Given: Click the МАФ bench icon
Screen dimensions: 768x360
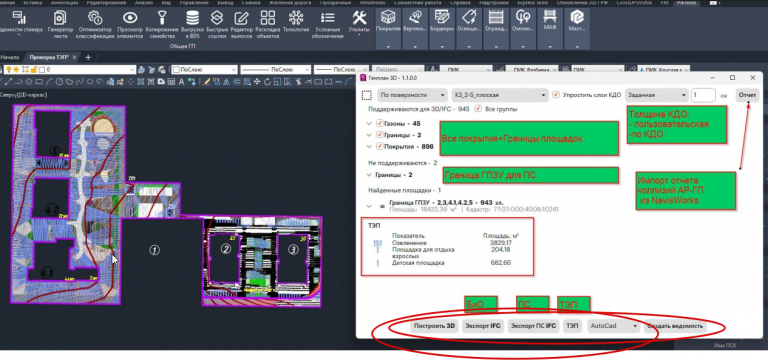Looking at the screenshot, I should coord(550,21).
